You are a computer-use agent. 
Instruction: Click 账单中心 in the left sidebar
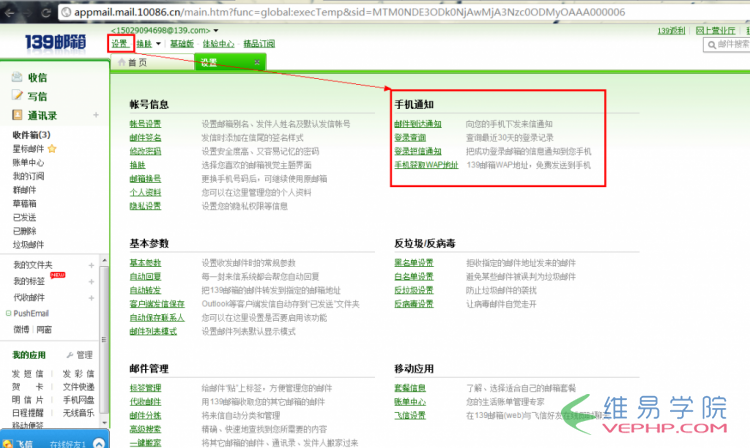pyautogui.click(x=28, y=163)
